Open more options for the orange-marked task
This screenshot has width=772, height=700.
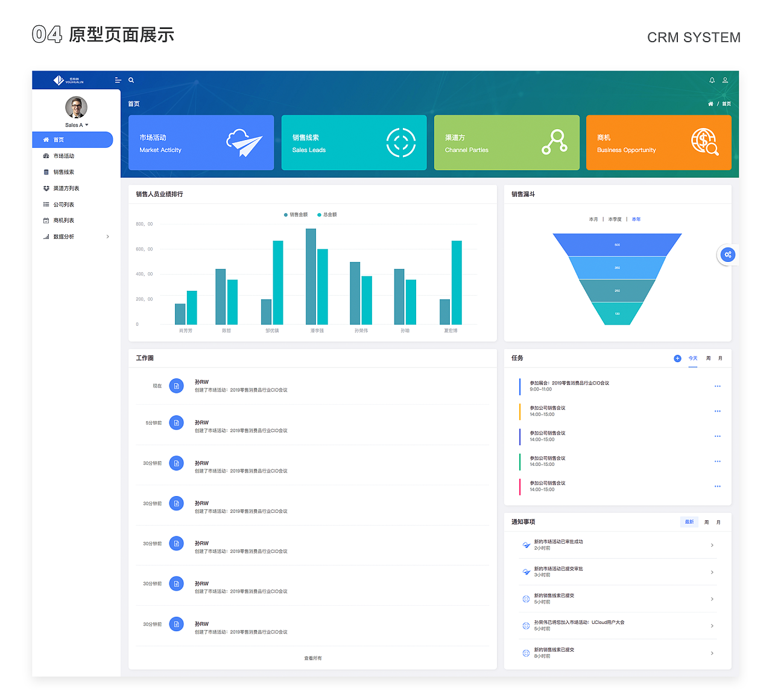[x=718, y=411]
